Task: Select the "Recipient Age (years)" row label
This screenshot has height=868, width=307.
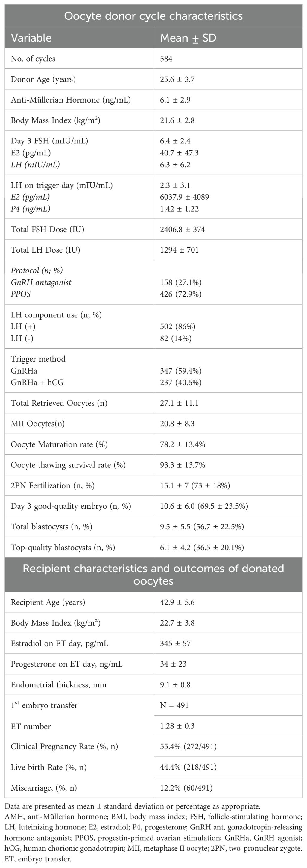Action: 48,602
